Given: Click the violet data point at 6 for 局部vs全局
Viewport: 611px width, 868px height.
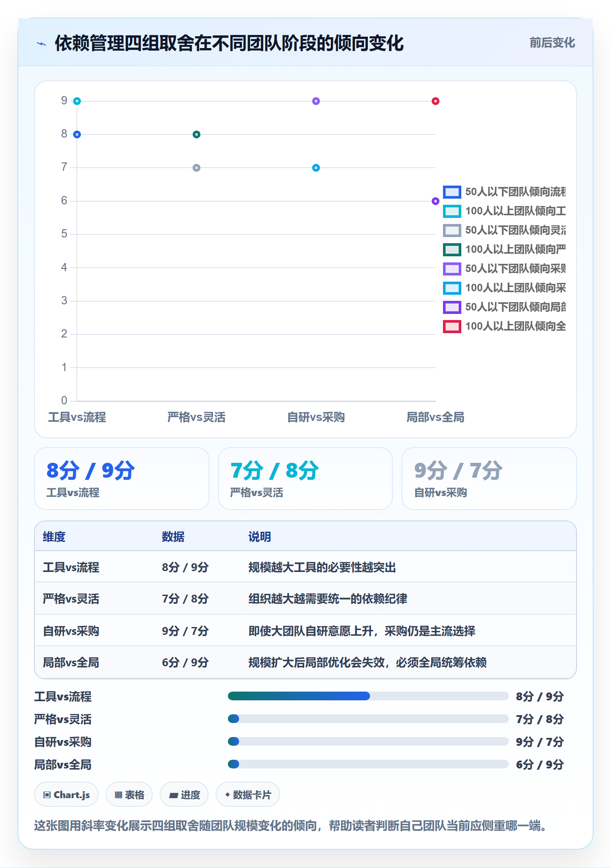Looking at the screenshot, I should click(x=435, y=201).
